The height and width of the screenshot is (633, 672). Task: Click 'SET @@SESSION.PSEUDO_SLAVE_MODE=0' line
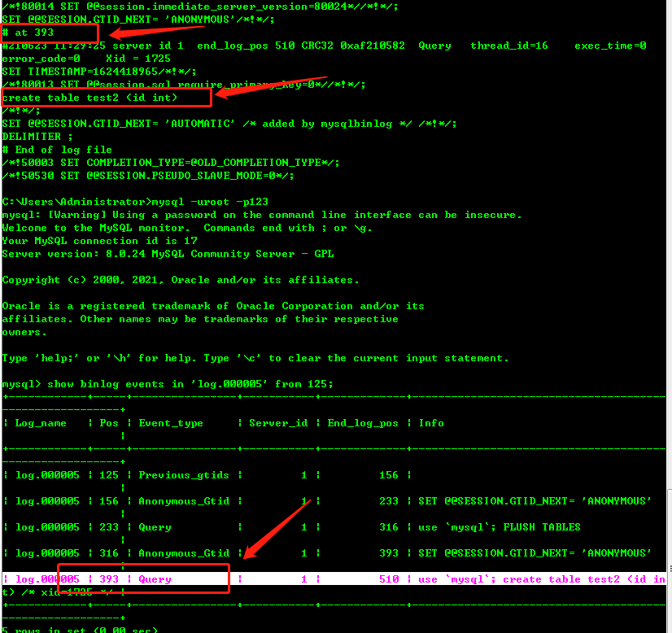pyautogui.click(x=148, y=176)
